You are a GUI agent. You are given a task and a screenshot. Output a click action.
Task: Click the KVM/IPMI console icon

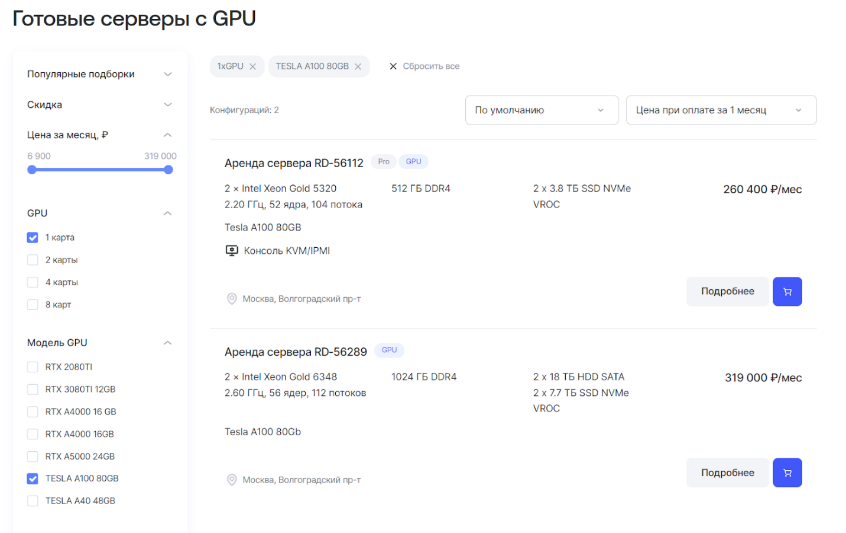(232, 251)
